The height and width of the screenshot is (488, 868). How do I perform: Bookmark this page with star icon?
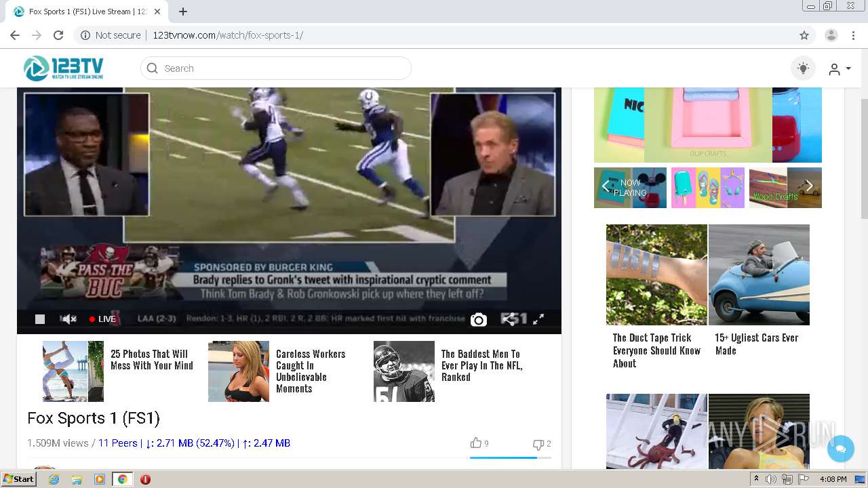pos(804,35)
